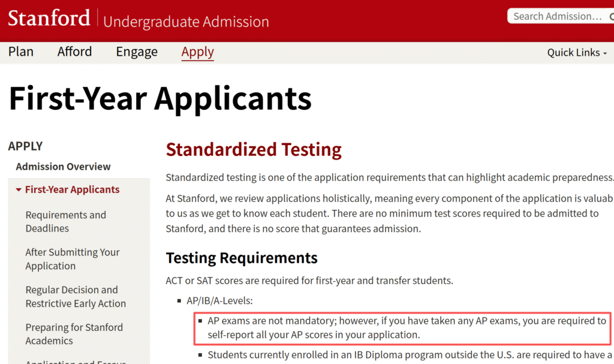This screenshot has width=614, height=364.
Task: Open the Afford menu
Action: pos(75,52)
